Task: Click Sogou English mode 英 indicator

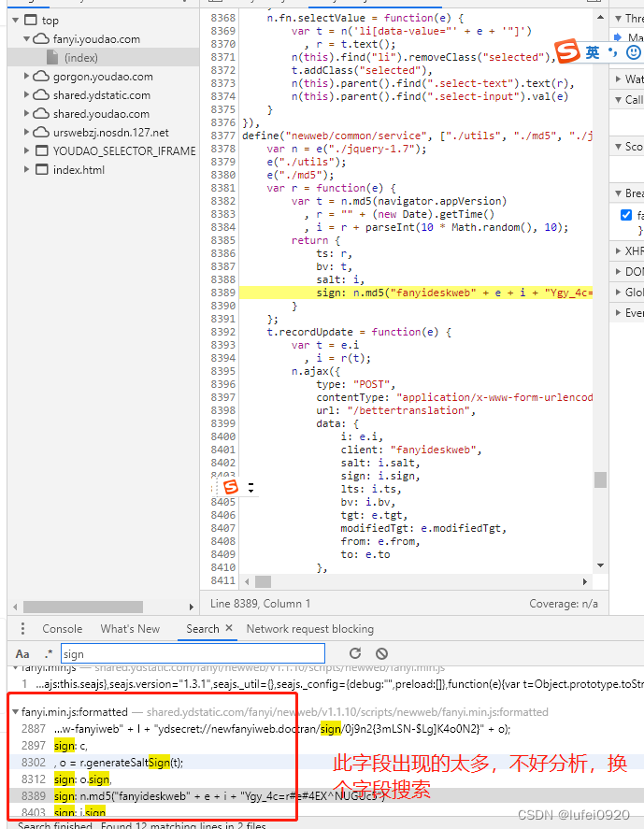Action: (593, 51)
